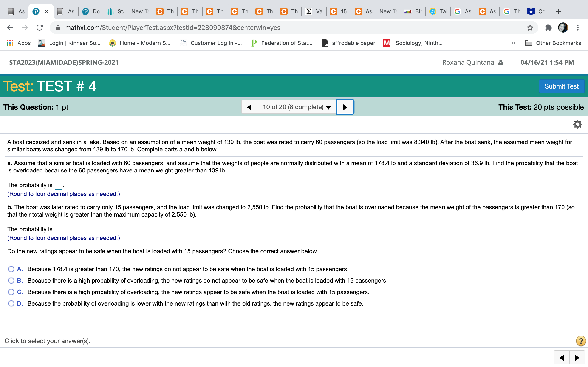The height and width of the screenshot is (367, 588).
Task: Click the Roxana Quintana person icon
Action: tap(500, 62)
